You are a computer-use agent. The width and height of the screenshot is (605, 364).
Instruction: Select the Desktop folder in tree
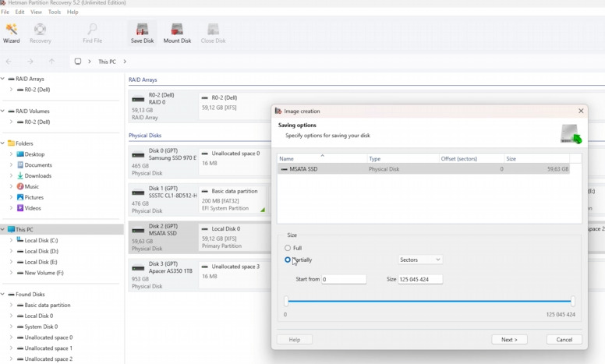[34, 154]
